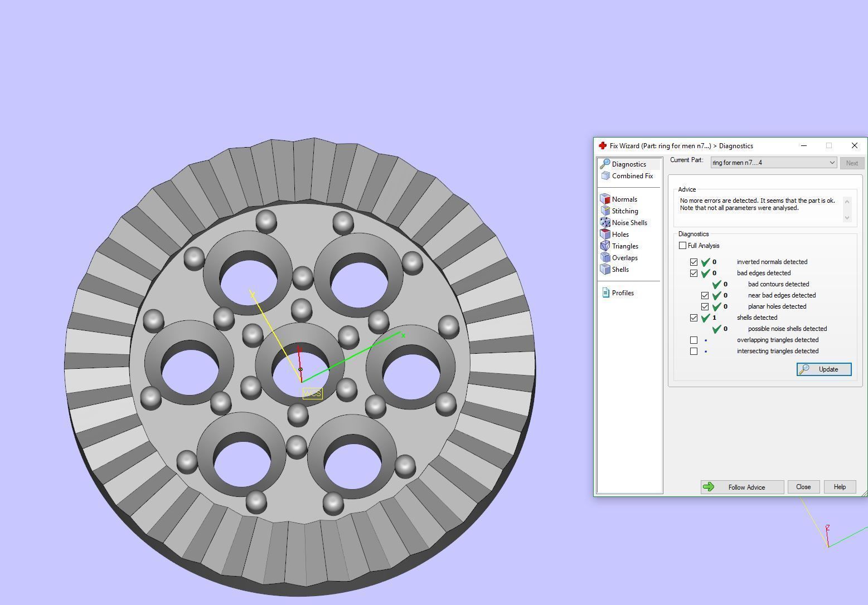Toggle the planar holes detected checkbox
Screen dimensions: 868x605
coord(705,306)
